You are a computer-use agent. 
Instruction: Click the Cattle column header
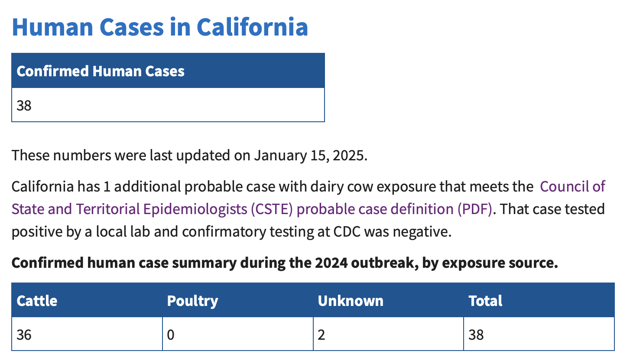click(87, 300)
